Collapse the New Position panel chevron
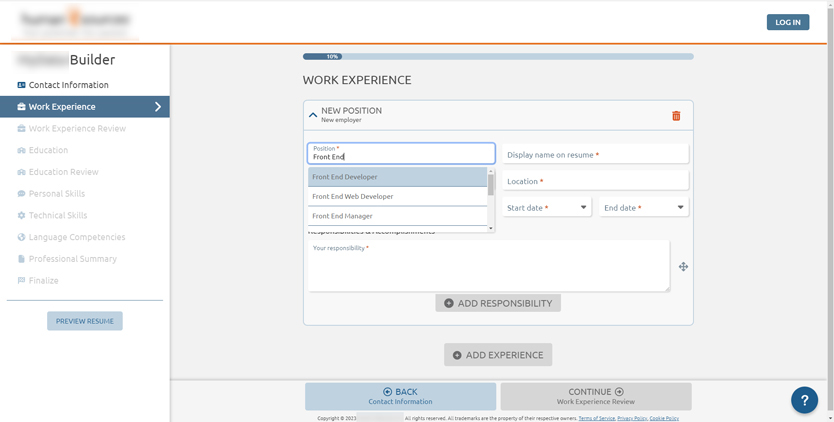Viewport: 834px width, 422px height. [x=313, y=115]
